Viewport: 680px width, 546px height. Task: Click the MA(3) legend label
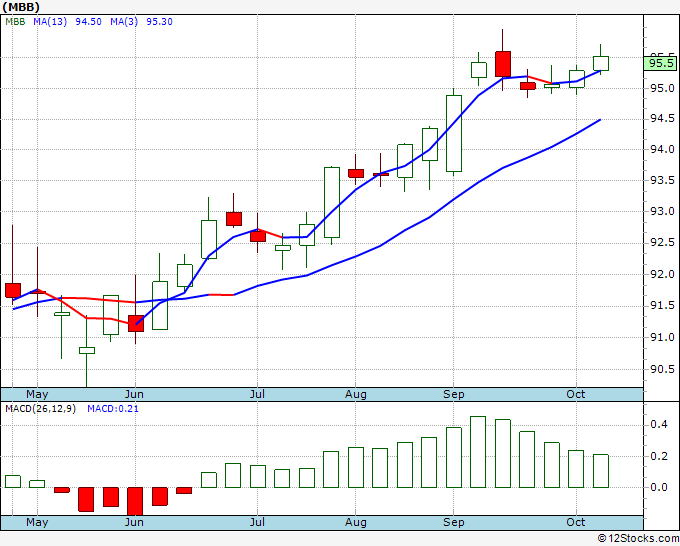coord(124,22)
